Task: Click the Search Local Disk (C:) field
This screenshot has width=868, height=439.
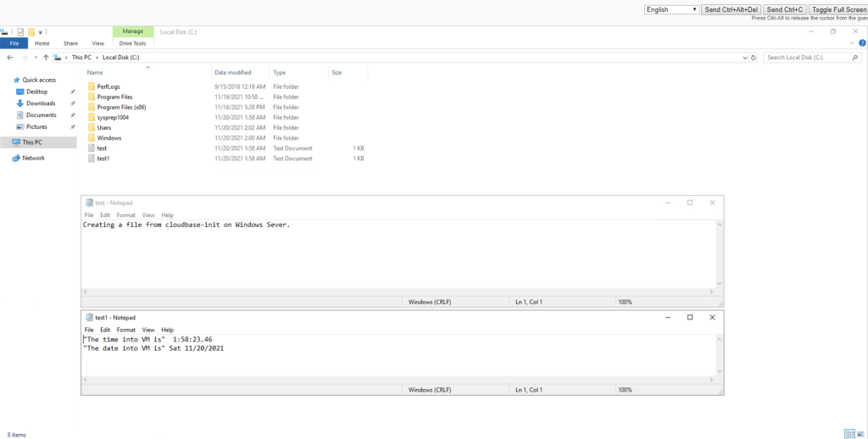Action: [x=805, y=58]
